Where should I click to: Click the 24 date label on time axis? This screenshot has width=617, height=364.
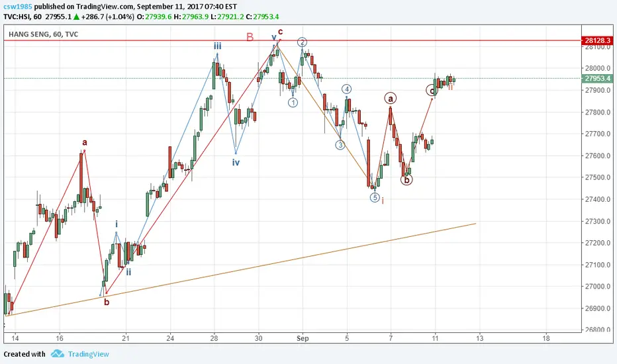point(170,338)
